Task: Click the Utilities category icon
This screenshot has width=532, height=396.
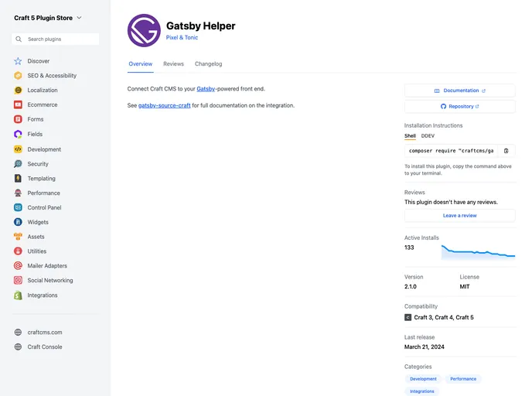Action: coord(18,251)
